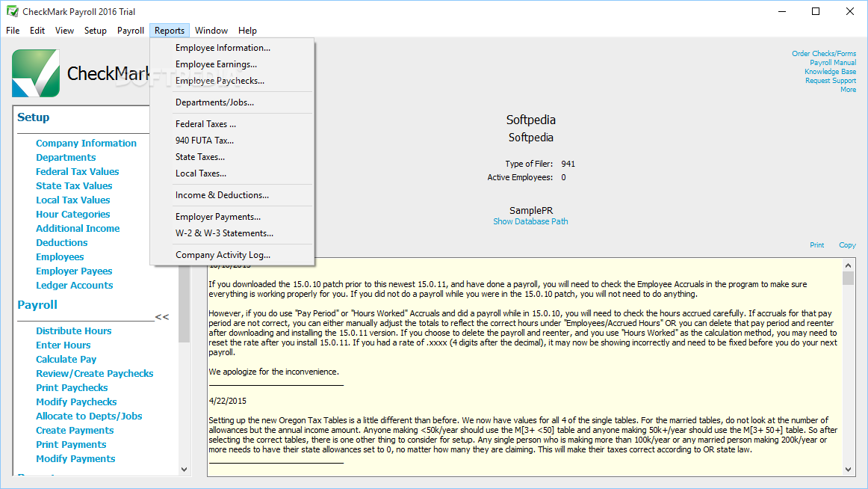The height and width of the screenshot is (489, 868).
Task: Click the SamplePR database name
Action: tap(531, 210)
